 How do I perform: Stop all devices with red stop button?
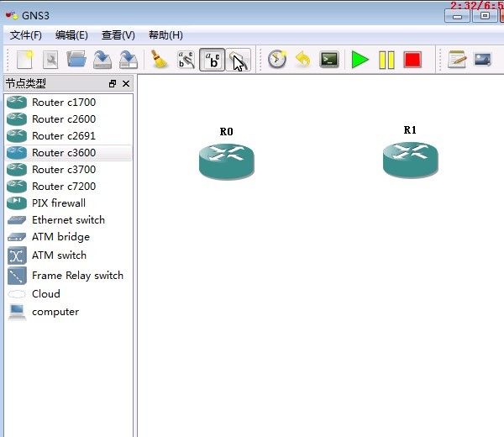coord(412,60)
